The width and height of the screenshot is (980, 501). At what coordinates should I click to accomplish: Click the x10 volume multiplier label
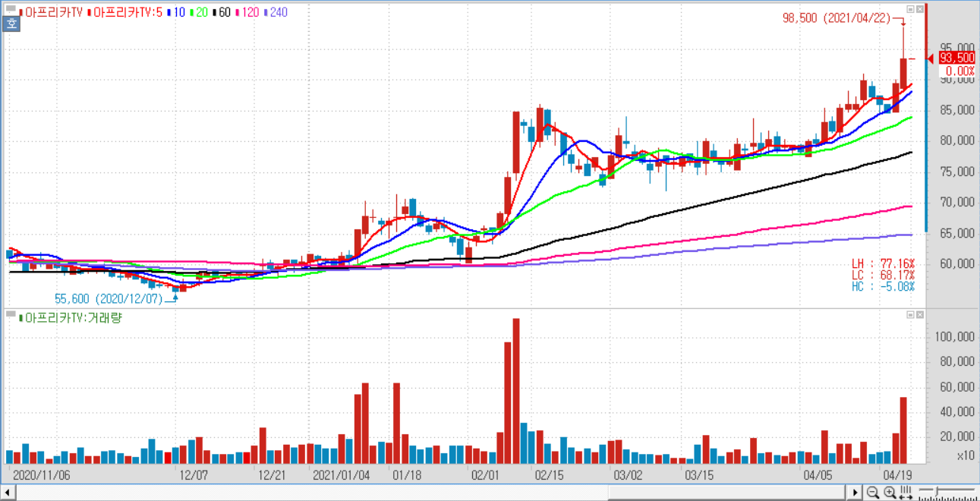pyautogui.click(x=965, y=456)
